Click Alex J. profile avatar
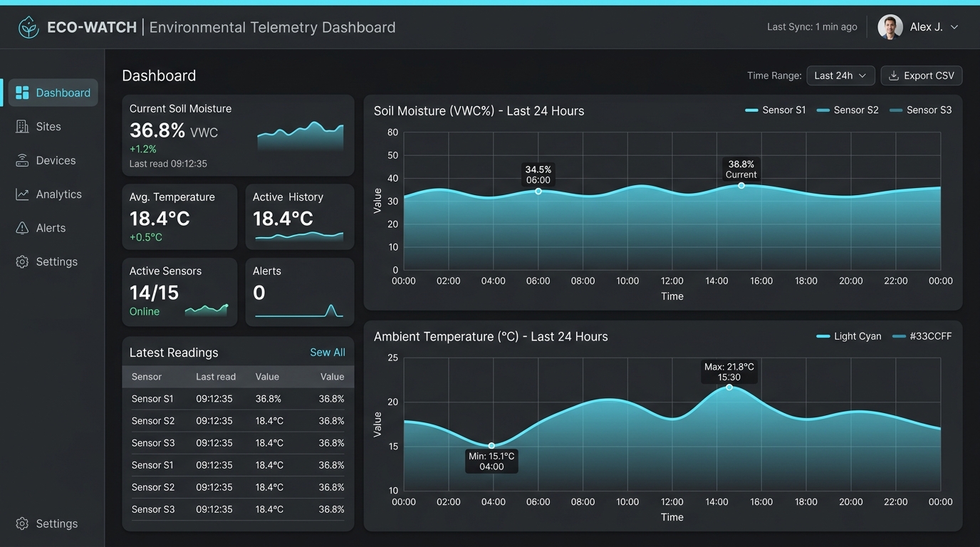The image size is (980, 547). pyautogui.click(x=890, y=27)
